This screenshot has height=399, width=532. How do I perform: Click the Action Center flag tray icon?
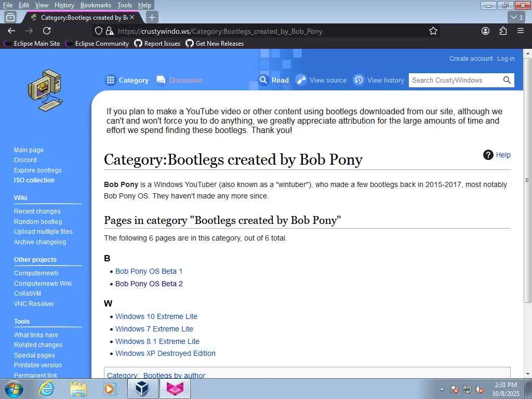click(455, 390)
